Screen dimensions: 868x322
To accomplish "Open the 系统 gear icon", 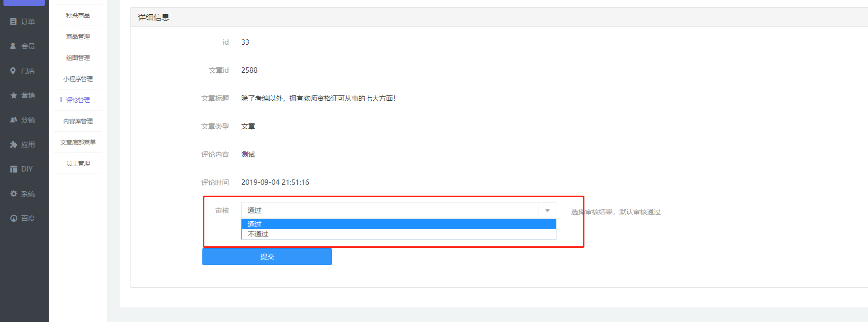I will pos(14,194).
